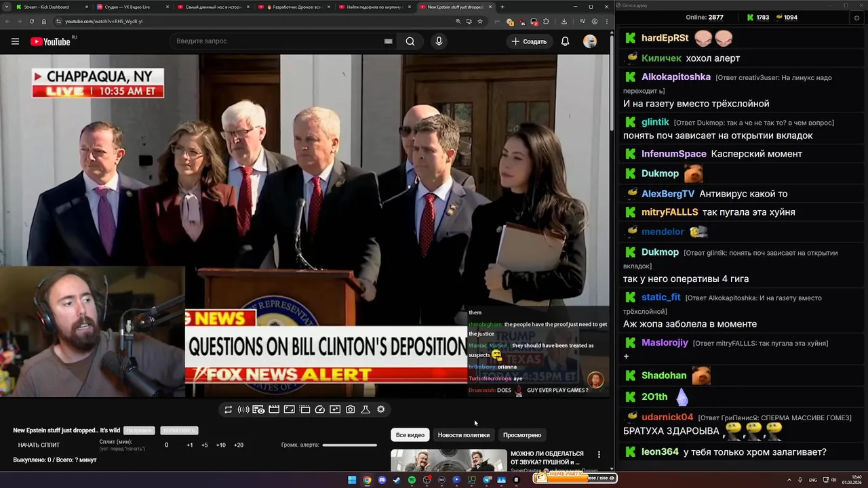Open Chrome downloads icon
The height and width of the screenshot is (488, 868).
point(564,21)
